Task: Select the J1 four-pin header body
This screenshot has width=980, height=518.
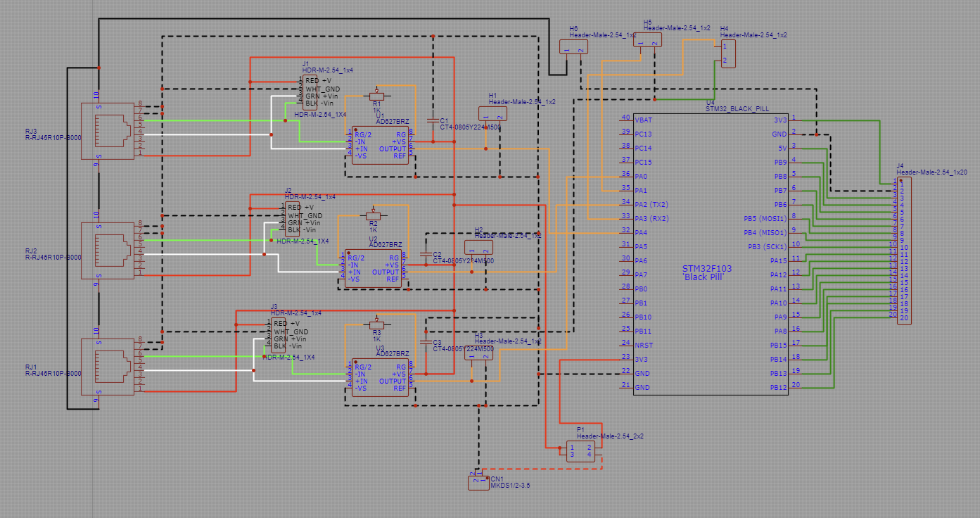Action: coord(310,91)
